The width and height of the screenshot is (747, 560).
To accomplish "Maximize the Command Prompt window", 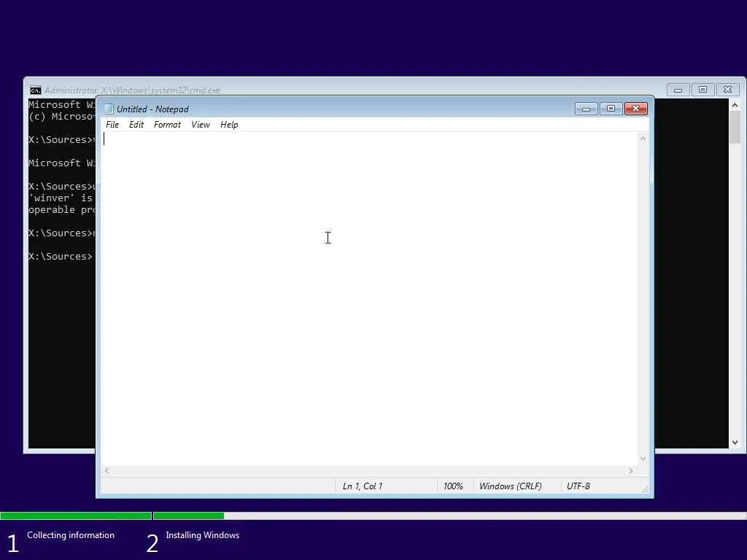I will (703, 90).
